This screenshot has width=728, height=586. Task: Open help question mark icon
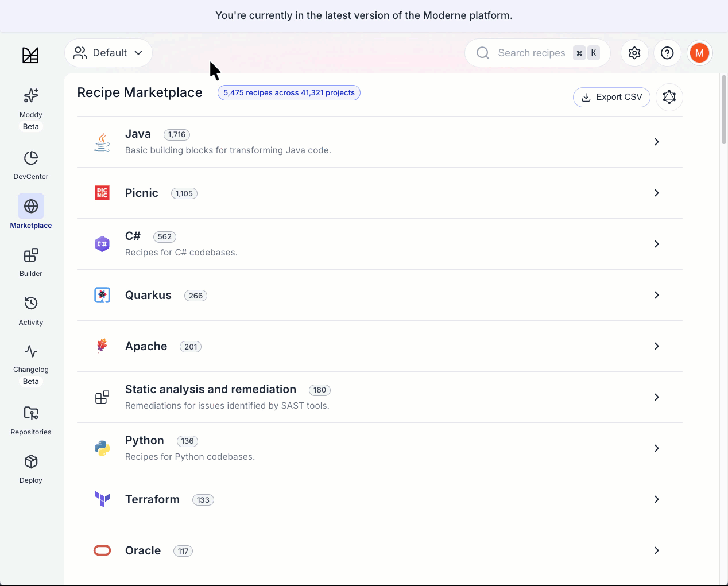(667, 53)
